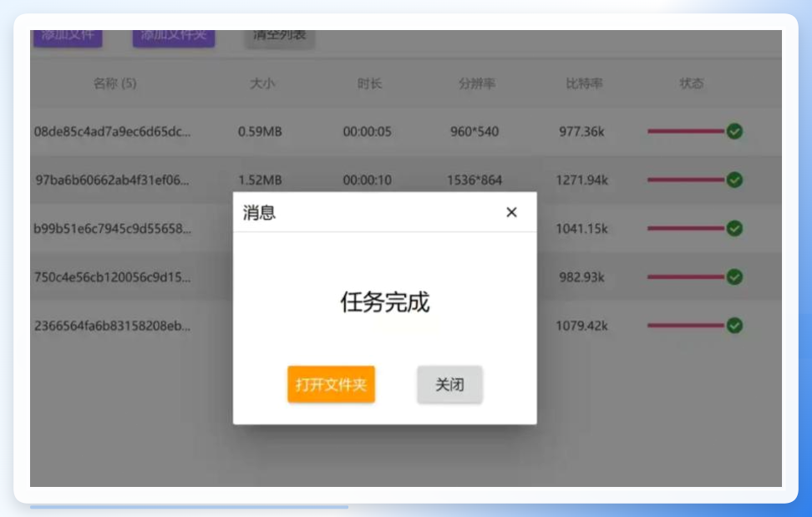812x517 pixels.
Task: Select file 750c4e56cb120056c9d15...
Action: (x=113, y=277)
